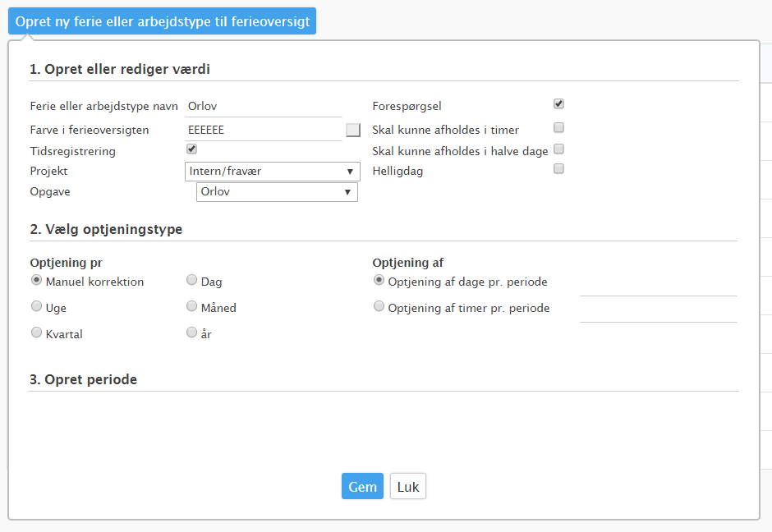Select the Kvartal radio button
The width and height of the screenshot is (772, 532).
click(x=36, y=332)
